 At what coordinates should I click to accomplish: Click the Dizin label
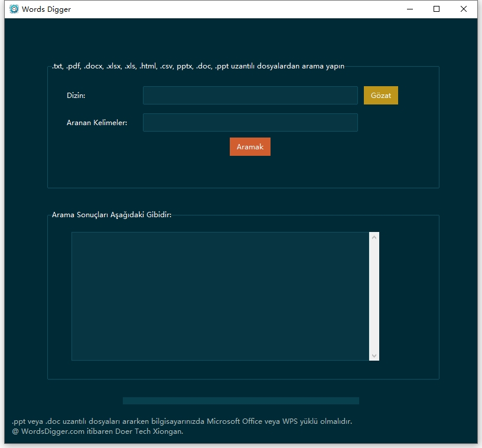[x=76, y=96]
